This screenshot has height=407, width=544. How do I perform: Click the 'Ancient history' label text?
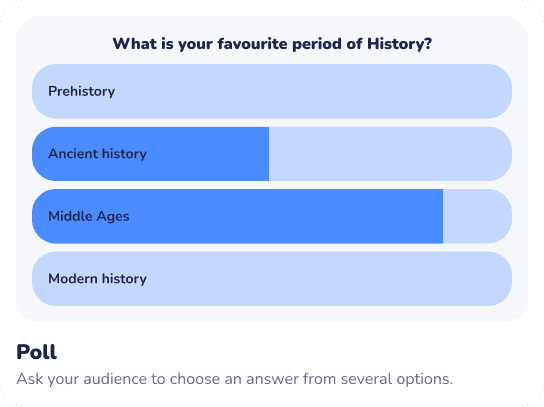[97, 154]
